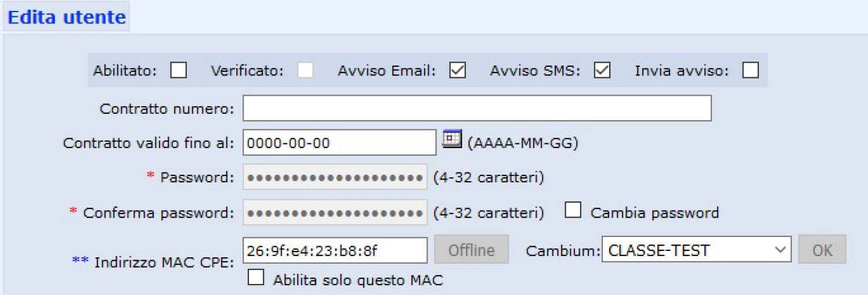Enable Abilita solo questo MAC
868x295 pixels.
pyautogui.click(x=255, y=278)
